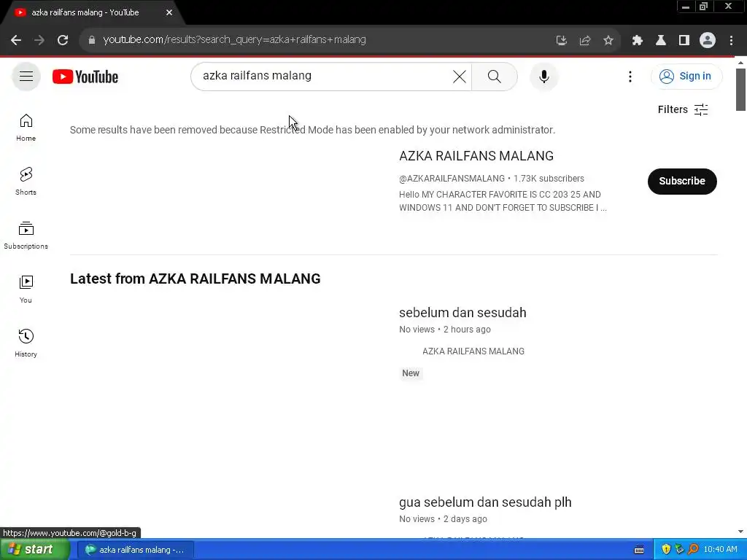The height and width of the screenshot is (560, 747).
Task: Click the install app icon in address bar
Action: (x=561, y=41)
